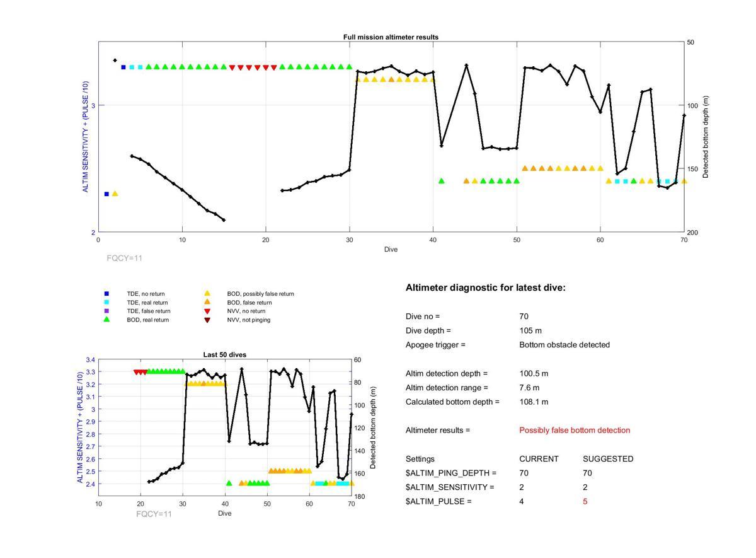Click the "$ALTIM_PULSE =" setting name
756x558 pixels.
[x=438, y=501]
